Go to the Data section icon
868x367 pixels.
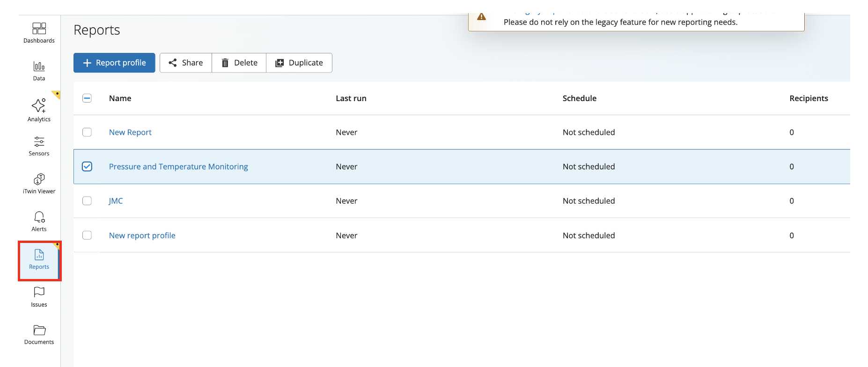[39, 67]
